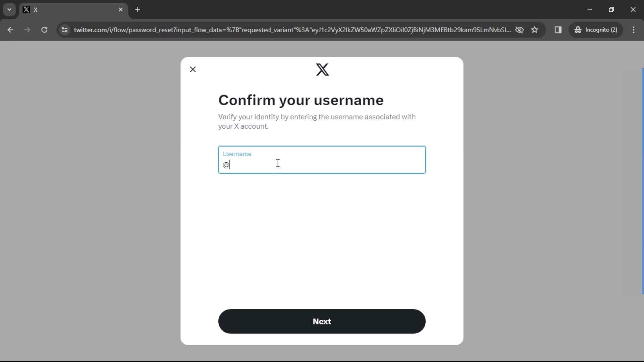Click the X logo at dialog top
Viewport: 644px width, 362px height.
322,70
